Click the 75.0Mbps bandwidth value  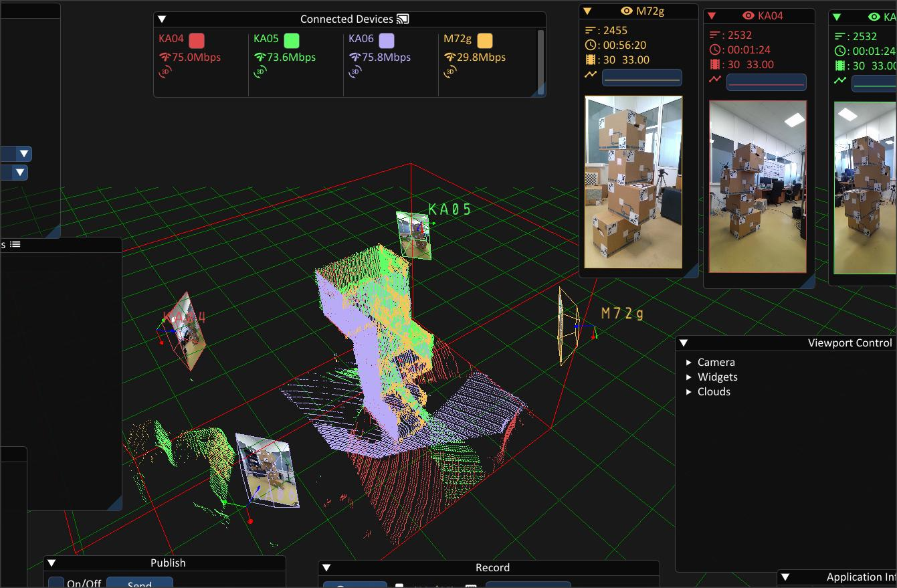click(x=197, y=58)
